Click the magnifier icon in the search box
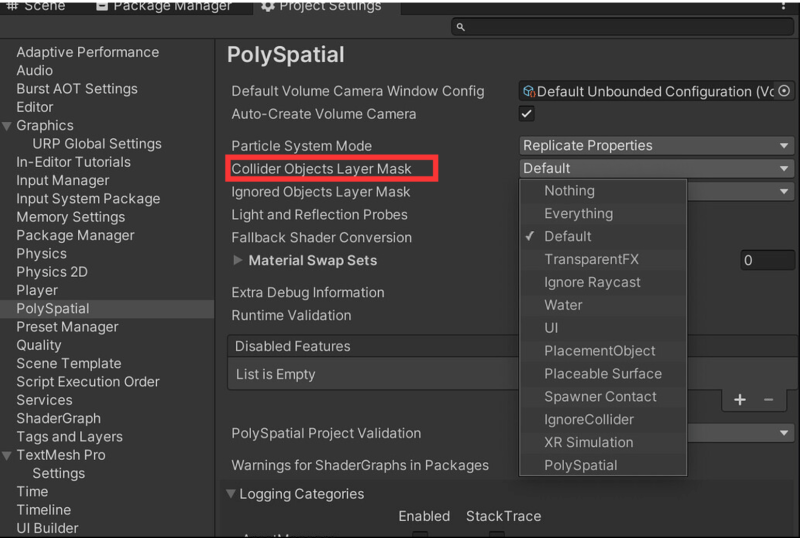800x538 pixels. pos(461,28)
